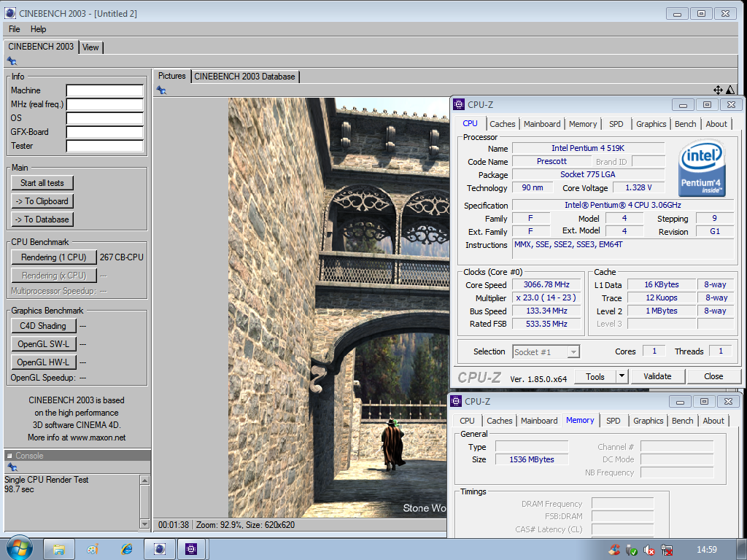This screenshot has width=747, height=560.
Task: Click the Tools button in CPU-Z
Action: click(x=595, y=376)
